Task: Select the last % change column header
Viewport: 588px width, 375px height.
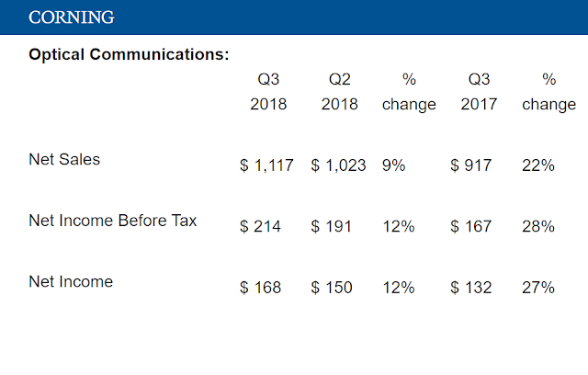Action: click(549, 92)
